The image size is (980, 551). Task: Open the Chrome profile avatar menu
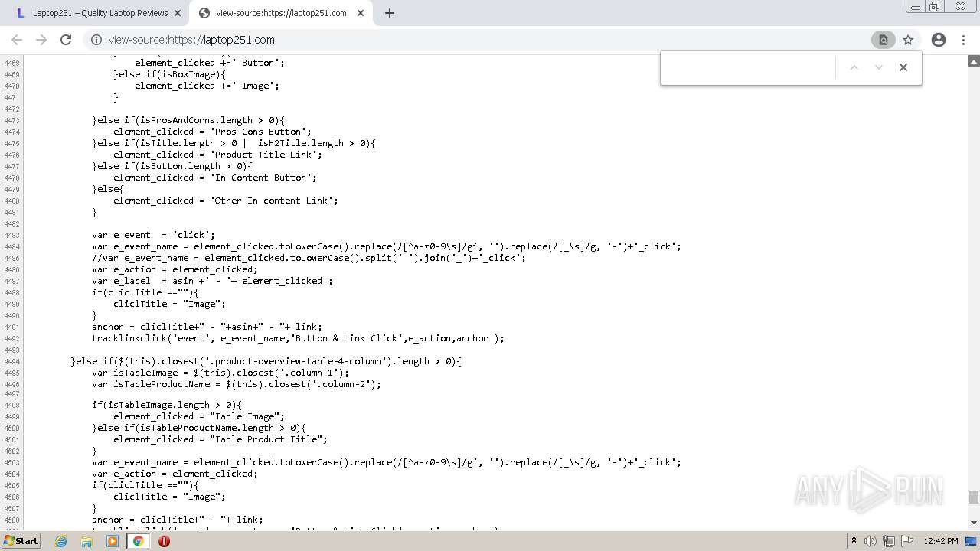click(938, 40)
